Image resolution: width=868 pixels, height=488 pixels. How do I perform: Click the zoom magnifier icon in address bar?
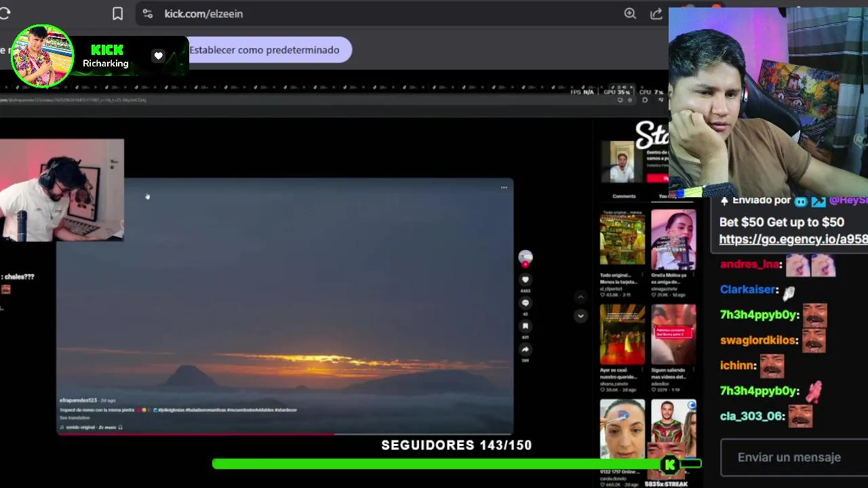point(630,14)
